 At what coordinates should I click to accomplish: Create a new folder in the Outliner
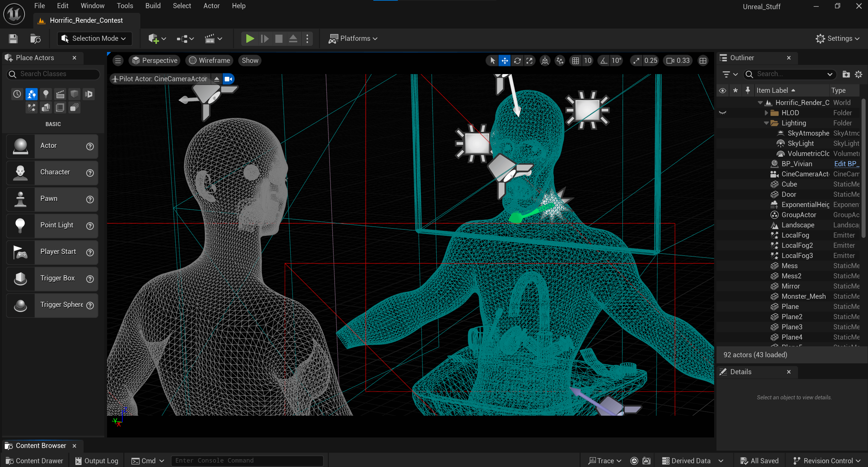(x=846, y=74)
